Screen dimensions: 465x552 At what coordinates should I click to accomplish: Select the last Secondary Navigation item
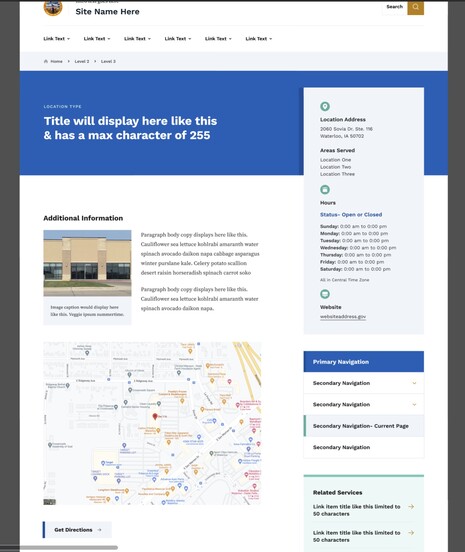pos(364,447)
